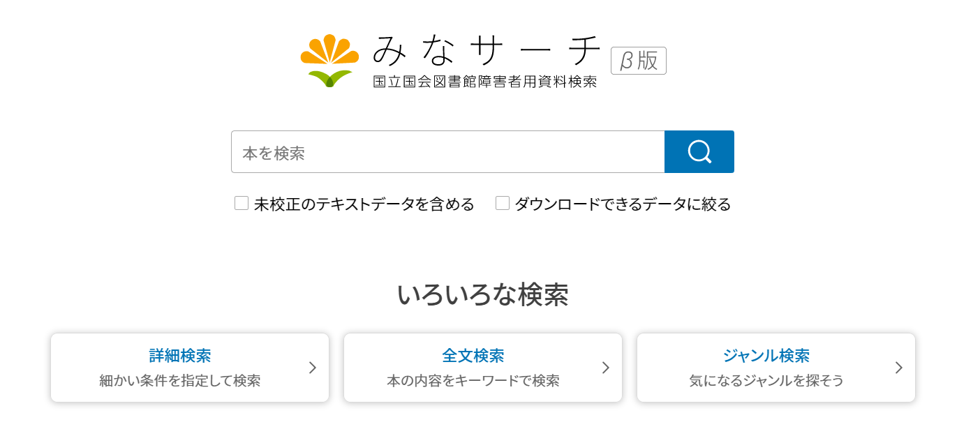Image resolution: width=980 pixels, height=429 pixels.
Task: Click the みなサーチ flower logo
Action: [x=328, y=58]
